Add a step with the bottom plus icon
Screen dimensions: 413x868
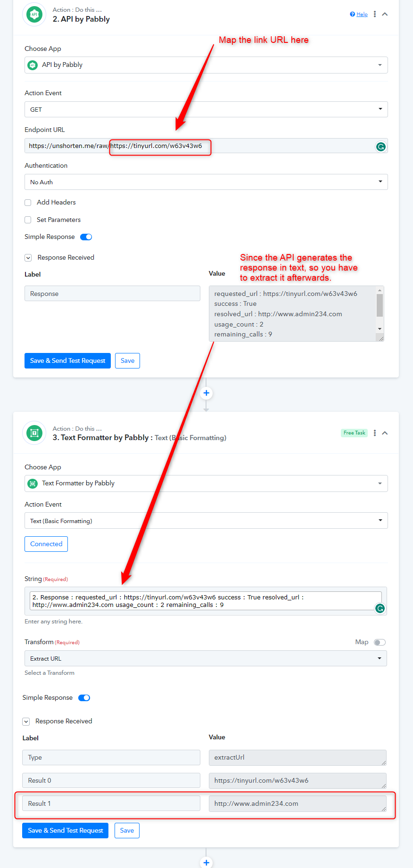pyautogui.click(x=206, y=862)
